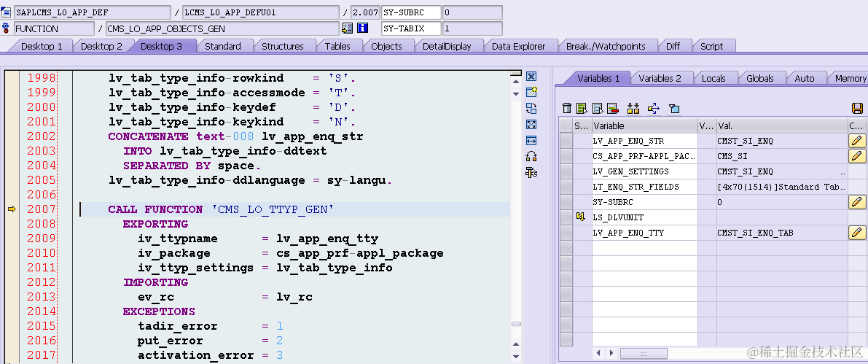Open the Break./Watchpoints tab
Image resolution: width=868 pixels, height=364 pixels.
tap(606, 47)
